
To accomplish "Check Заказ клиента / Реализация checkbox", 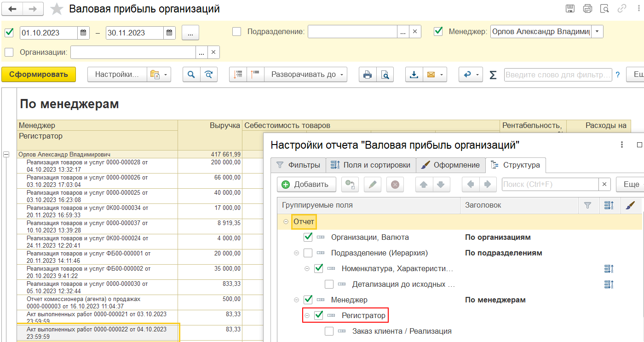I will pyautogui.click(x=329, y=331).
